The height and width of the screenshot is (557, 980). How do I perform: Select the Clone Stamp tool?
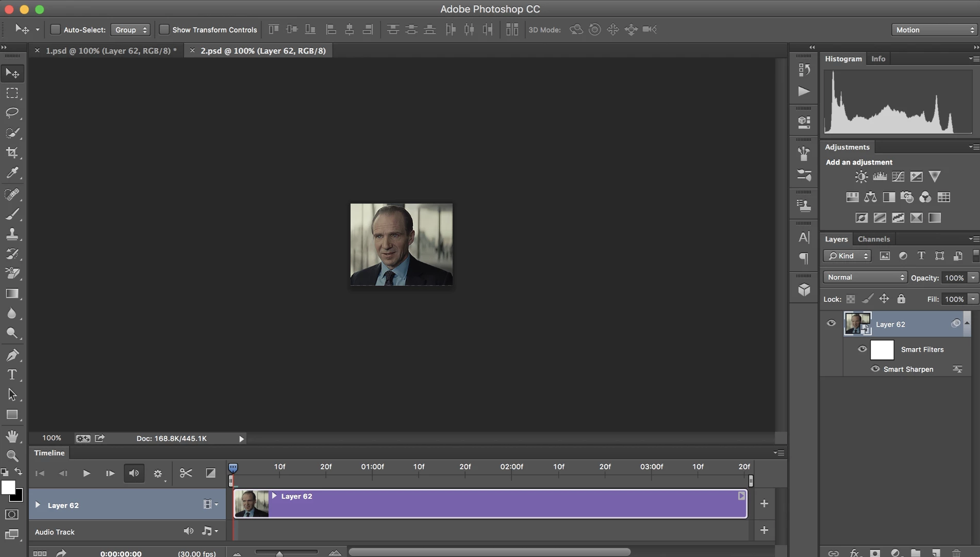click(x=12, y=234)
